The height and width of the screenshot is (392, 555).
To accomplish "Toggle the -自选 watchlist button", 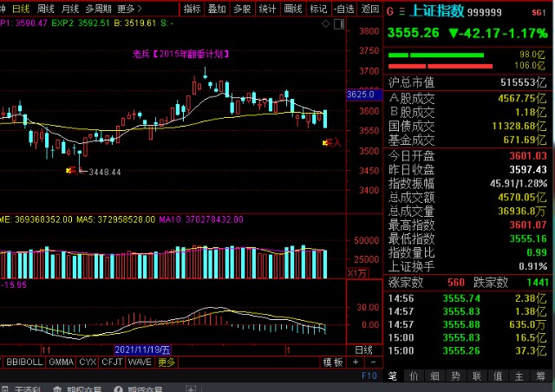I will coord(344,9).
